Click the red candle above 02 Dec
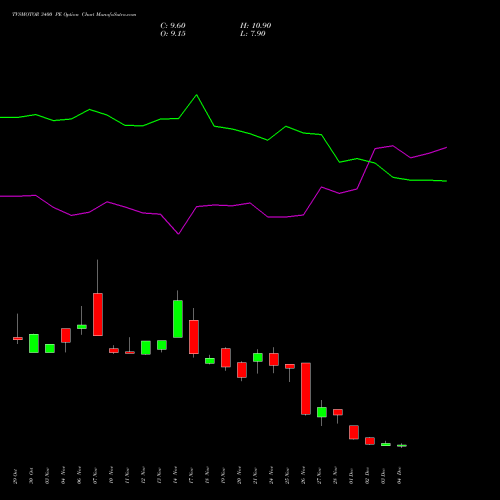The width and height of the screenshot is (500, 500). click(x=370, y=441)
